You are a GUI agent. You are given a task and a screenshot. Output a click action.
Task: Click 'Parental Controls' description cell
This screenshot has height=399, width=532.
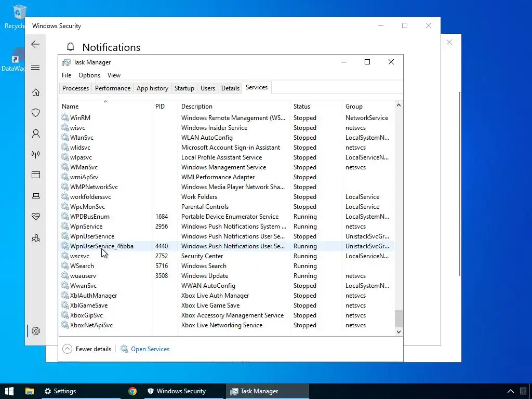pos(205,207)
